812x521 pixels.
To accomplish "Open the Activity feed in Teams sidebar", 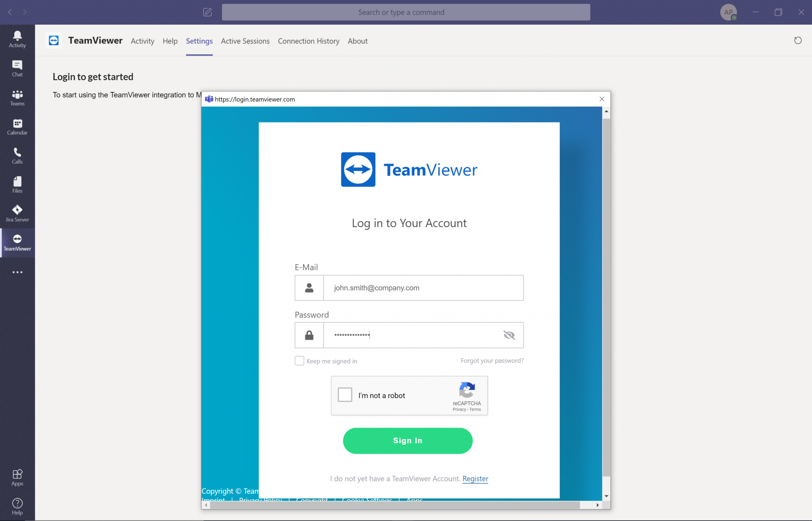I will pos(17,38).
